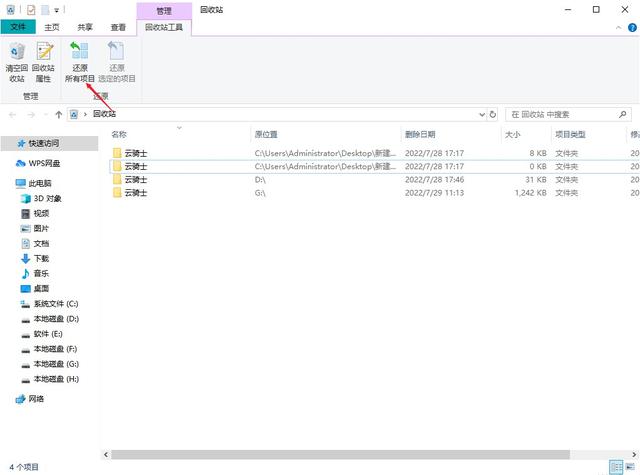Go up one folder level
This screenshot has height=475, width=640.
pyautogui.click(x=58, y=115)
